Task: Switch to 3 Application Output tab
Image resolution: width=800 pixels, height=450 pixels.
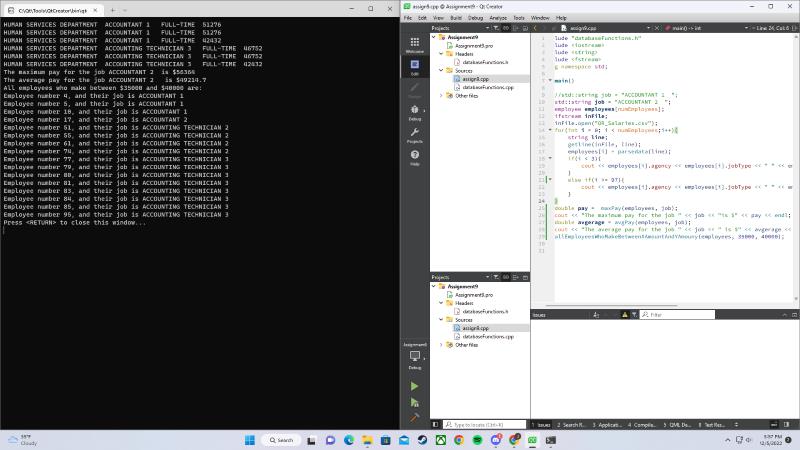Action: (607, 424)
